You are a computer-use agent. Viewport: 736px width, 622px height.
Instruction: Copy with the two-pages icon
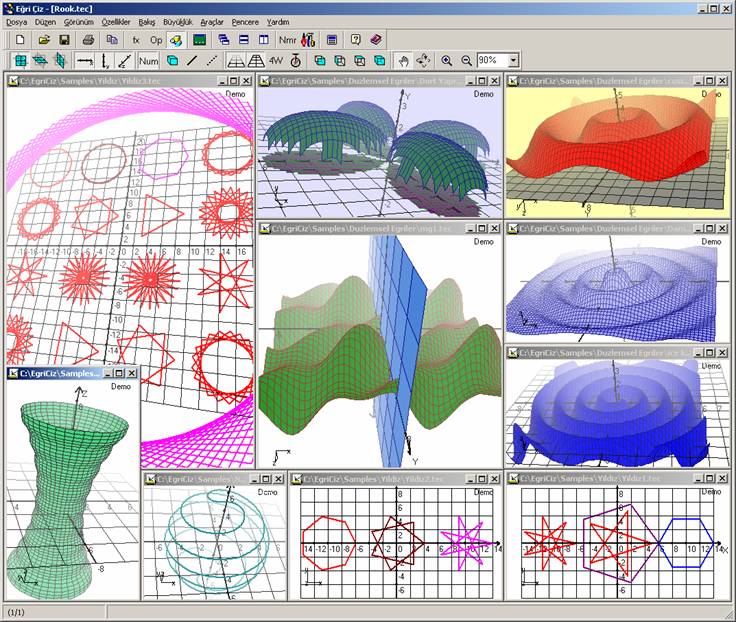(x=112, y=40)
